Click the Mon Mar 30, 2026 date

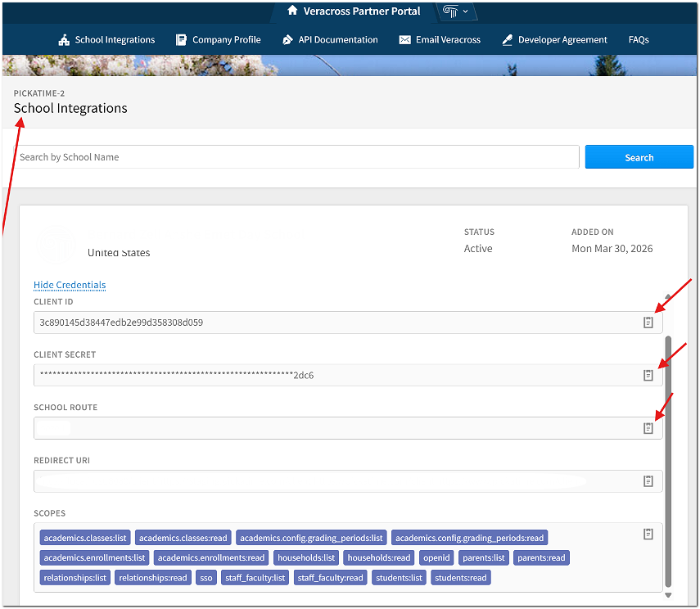[x=612, y=249]
